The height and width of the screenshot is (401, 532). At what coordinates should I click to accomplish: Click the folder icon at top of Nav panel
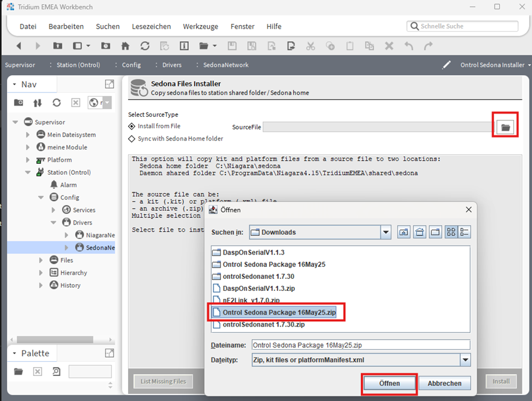18,102
